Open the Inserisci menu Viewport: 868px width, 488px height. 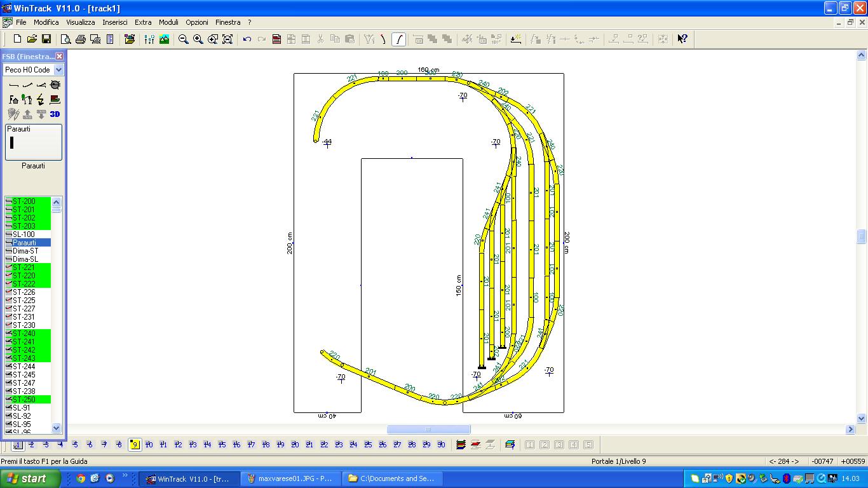click(115, 22)
